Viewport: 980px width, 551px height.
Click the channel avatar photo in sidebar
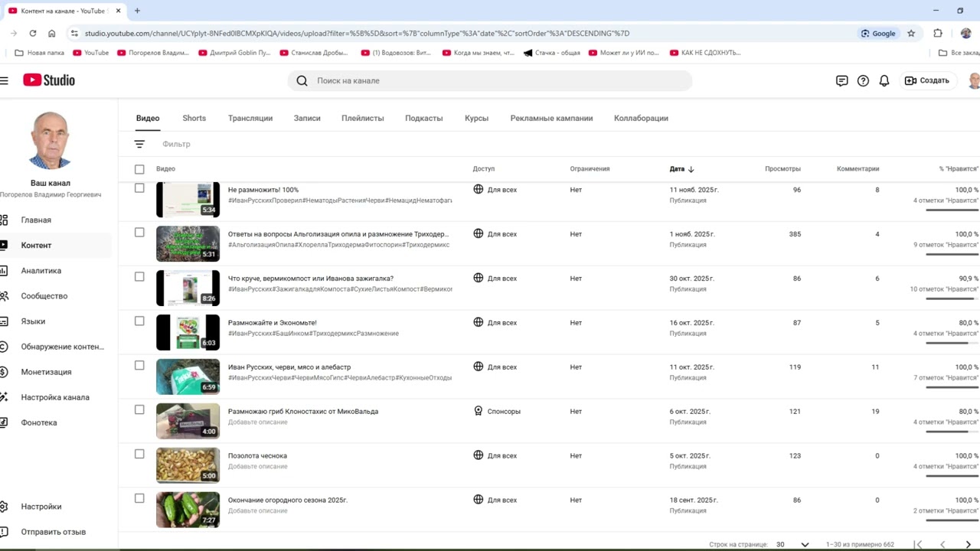click(x=50, y=140)
